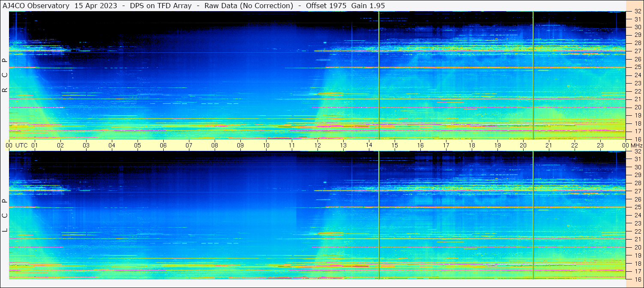Click "18" MHz label of upper RCP panel
This screenshot has width=644, height=288.
637,123
